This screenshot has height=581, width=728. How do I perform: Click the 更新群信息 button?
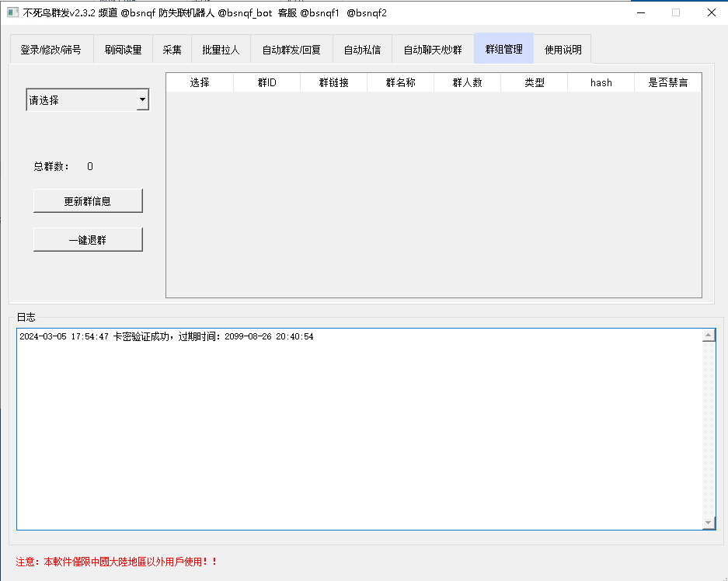(88, 201)
